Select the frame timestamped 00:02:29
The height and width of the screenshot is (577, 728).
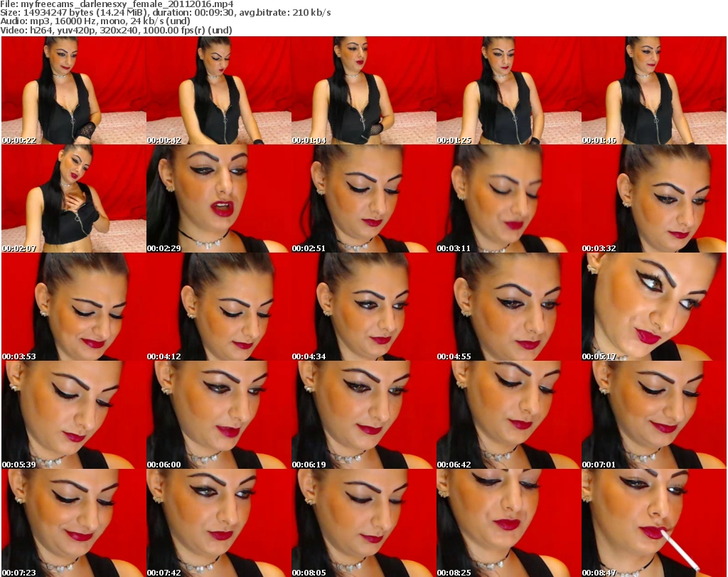click(219, 198)
